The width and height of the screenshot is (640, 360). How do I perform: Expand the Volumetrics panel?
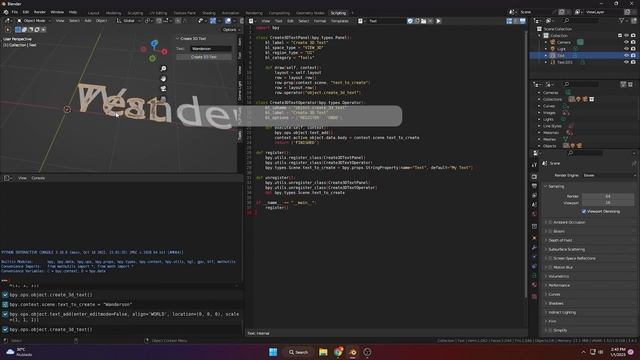click(559, 276)
